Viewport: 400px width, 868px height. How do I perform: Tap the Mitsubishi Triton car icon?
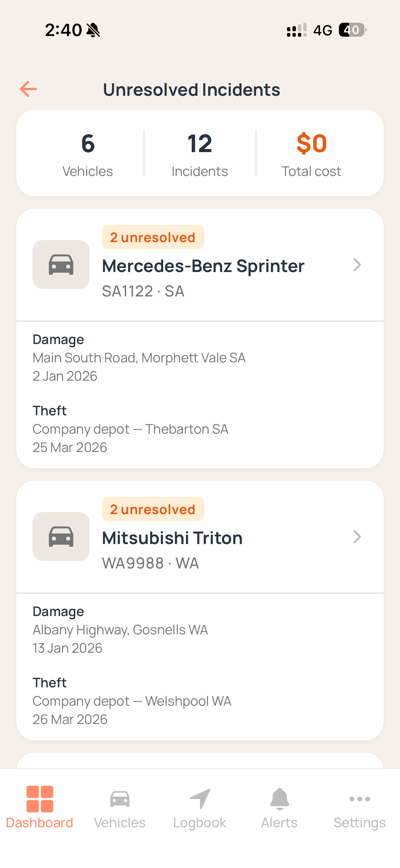61,537
